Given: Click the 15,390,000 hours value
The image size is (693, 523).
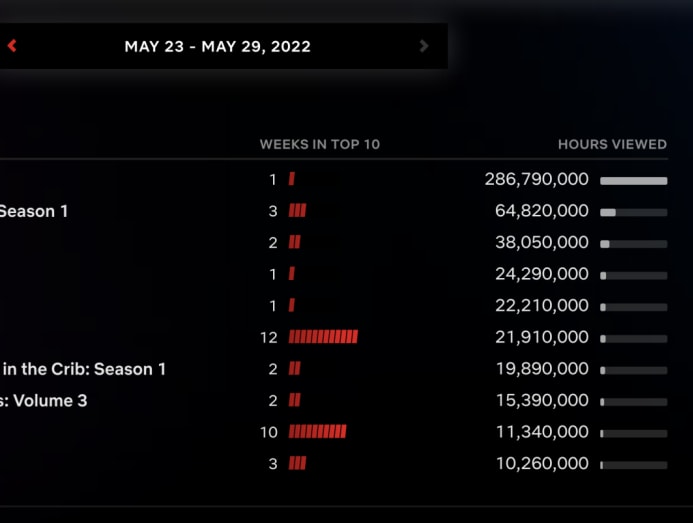Looking at the screenshot, I should (542, 401).
